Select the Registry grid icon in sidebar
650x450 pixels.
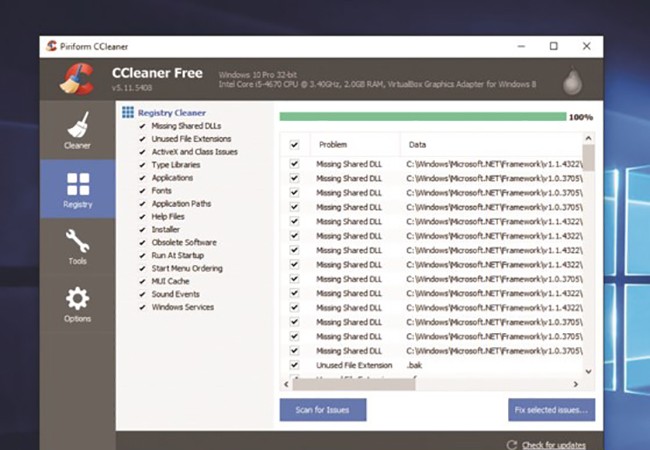(78, 184)
